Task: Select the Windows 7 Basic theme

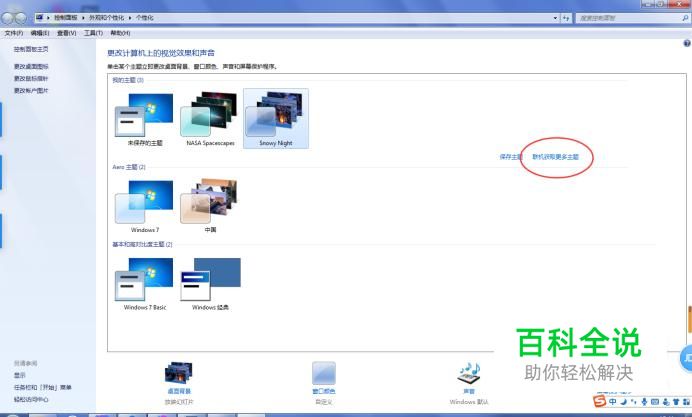Action: pos(145,283)
